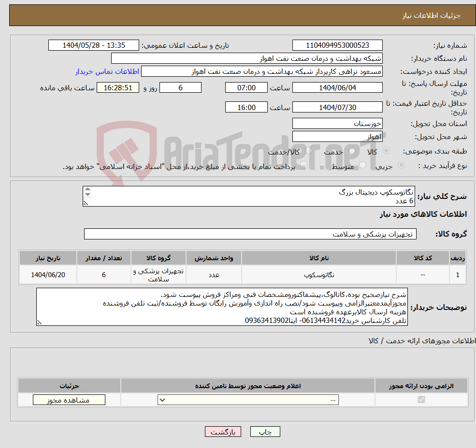Click the جزئیات column header

point(69,386)
